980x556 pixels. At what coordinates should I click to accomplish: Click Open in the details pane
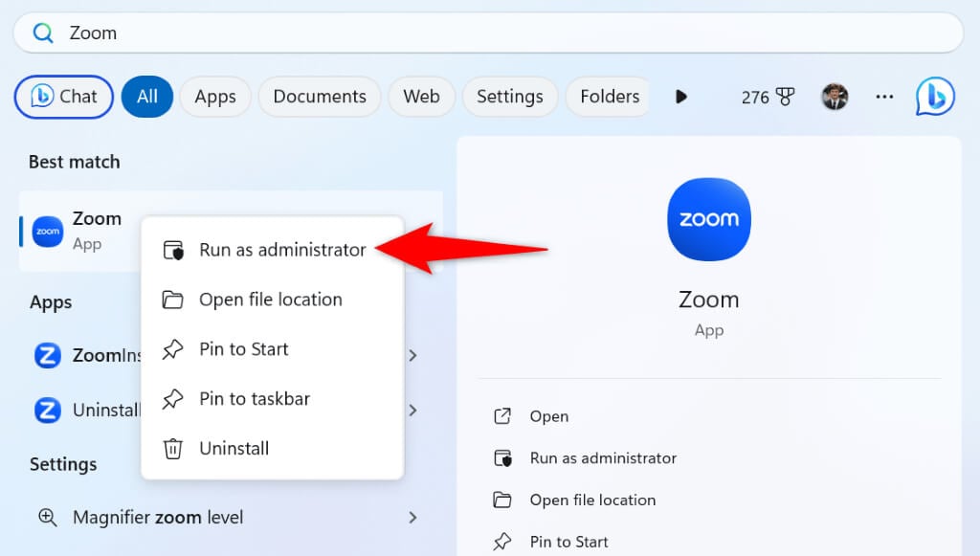(x=548, y=416)
